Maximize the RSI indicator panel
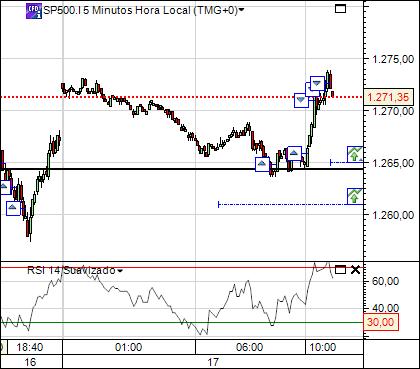Viewport: 420px width, 369px height. coord(340,269)
